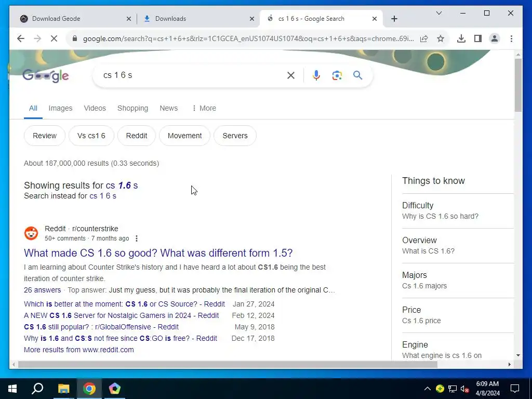Search instead for cs 1 6 s

(103, 196)
